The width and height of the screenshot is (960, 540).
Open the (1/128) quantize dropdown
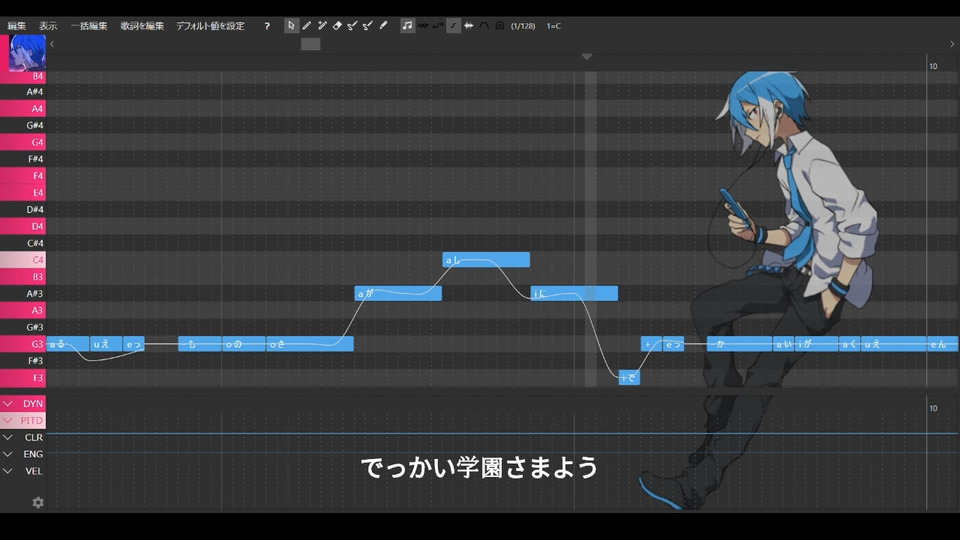[523, 26]
